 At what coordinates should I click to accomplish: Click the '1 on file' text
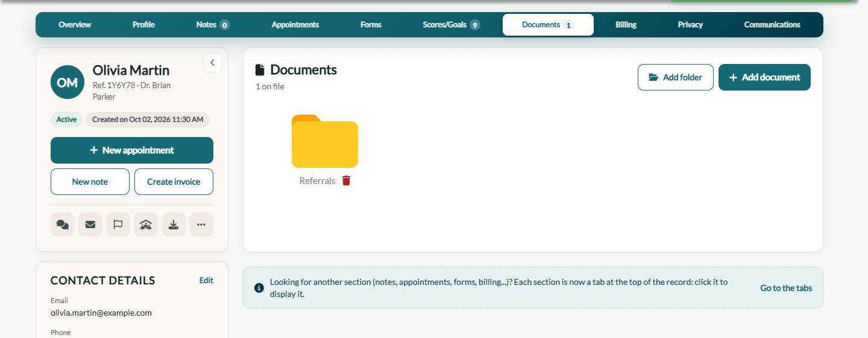270,86
